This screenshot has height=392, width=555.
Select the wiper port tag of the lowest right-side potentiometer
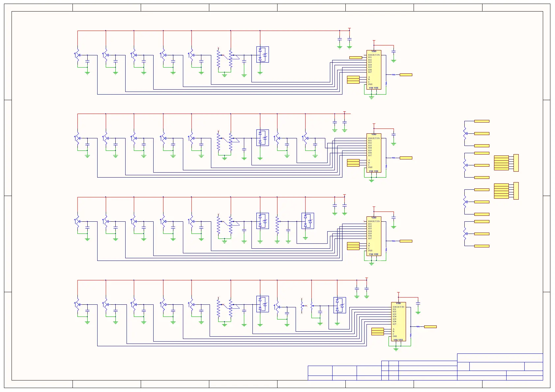click(x=482, y=234)
